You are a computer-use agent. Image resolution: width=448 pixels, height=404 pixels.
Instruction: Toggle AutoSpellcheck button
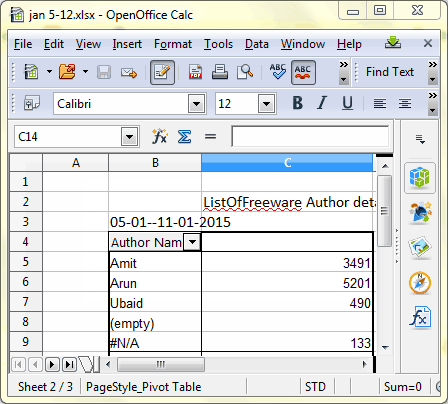pyautogui.click(x=303, y=72)
